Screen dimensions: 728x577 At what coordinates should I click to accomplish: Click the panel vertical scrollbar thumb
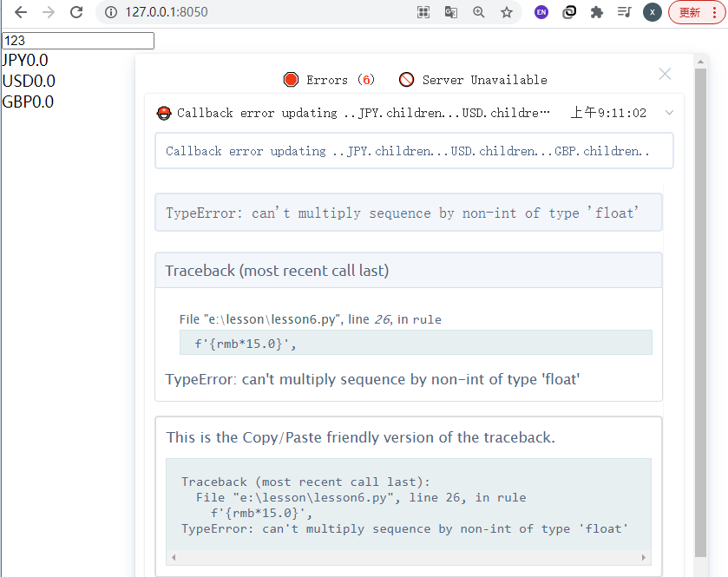[700, 313]
